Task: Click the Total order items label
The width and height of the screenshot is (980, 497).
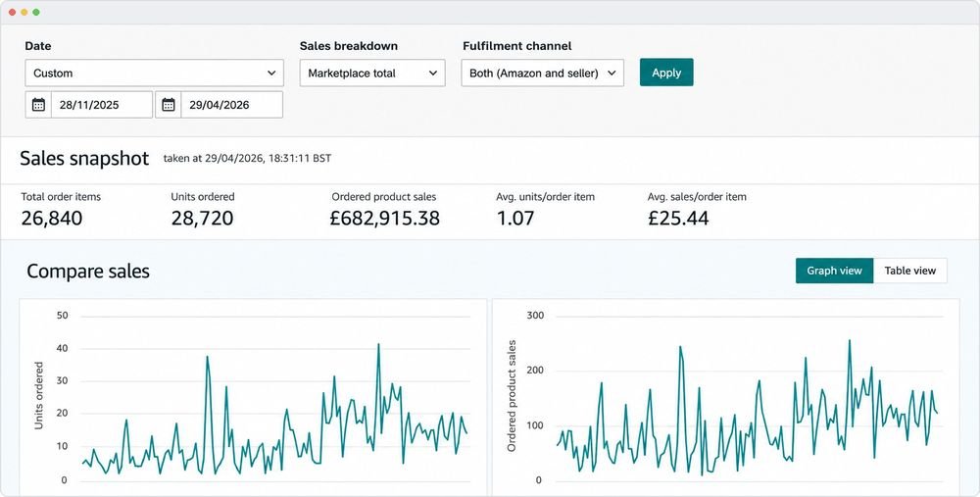Action: [x=61, y=196]
